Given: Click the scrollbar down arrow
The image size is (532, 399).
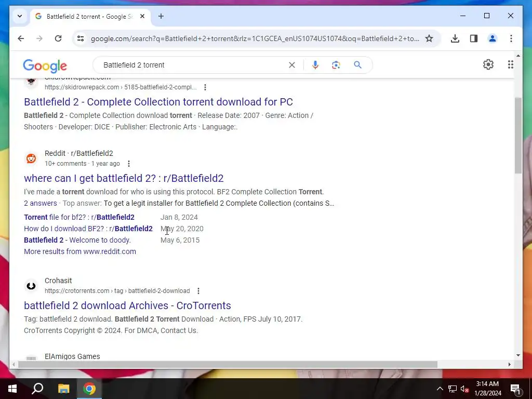Looking at the screenshot, I should tap(518, 355).
